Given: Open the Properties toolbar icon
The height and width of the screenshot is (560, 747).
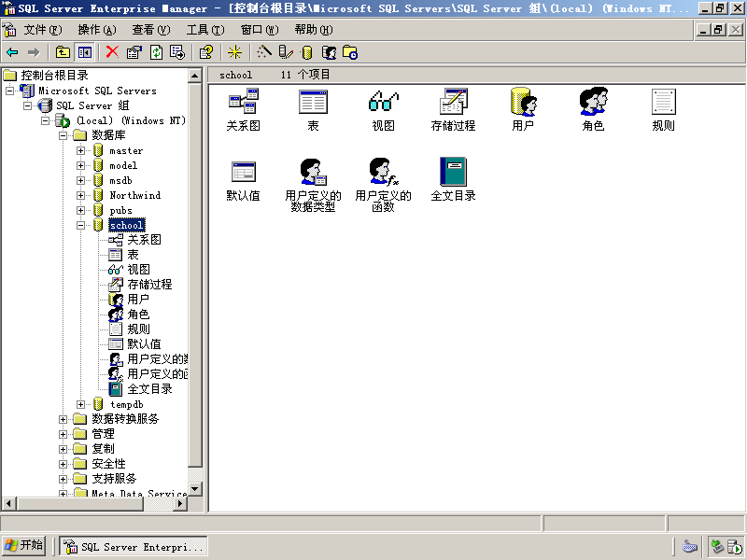Looking at the screenshot, I should click(134, 52).
